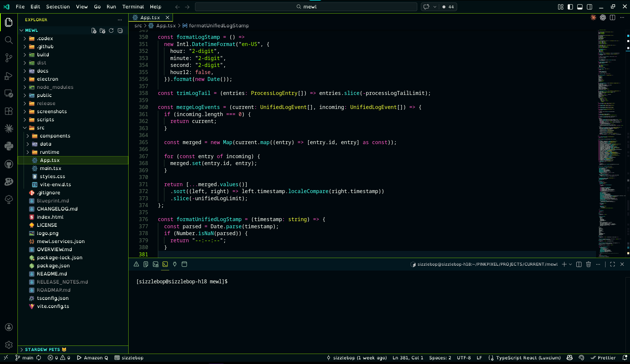Open the Source Control view
The image size is (630, 364).
coord(9,58)
